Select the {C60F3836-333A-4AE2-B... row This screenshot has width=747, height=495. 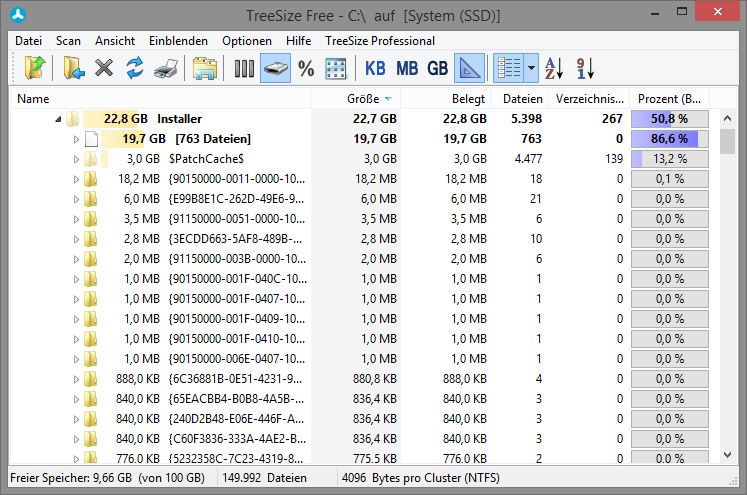click(x=359, y=439)
